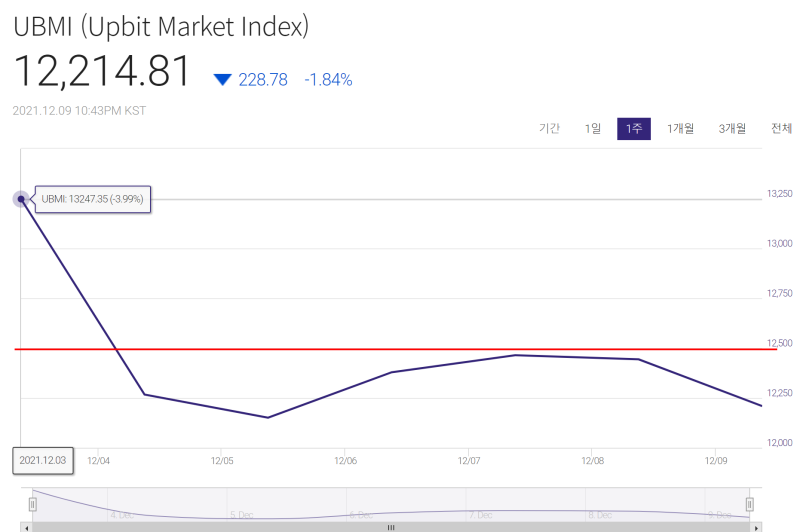Click the 2021.12.03 date label
Screen dimensions: 800x532
click(43, 461)
